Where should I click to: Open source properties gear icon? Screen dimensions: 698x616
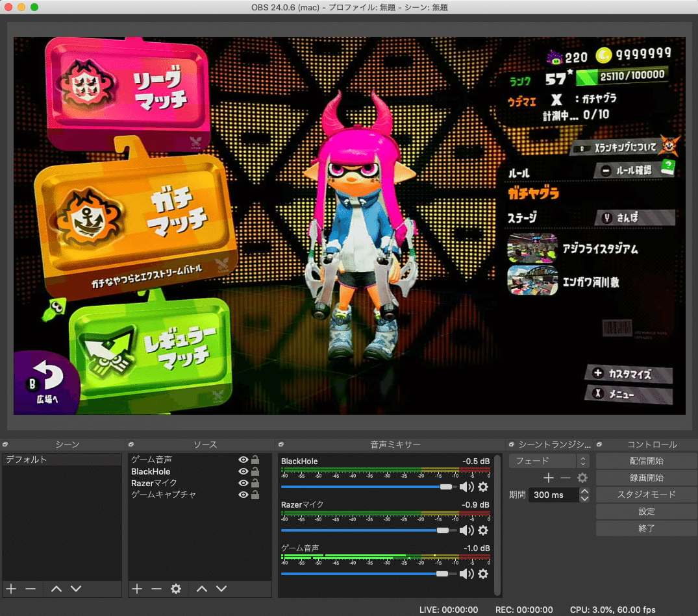tap(176, 589)
